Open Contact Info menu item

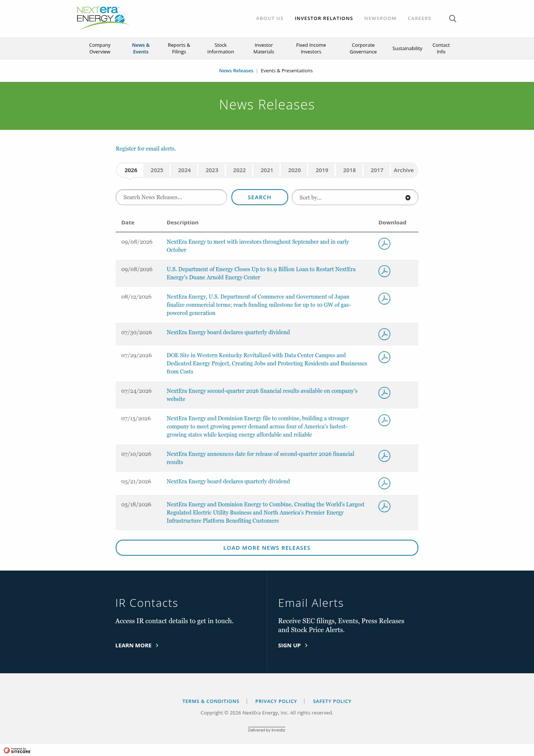pyautogui.click(x=441, y=48)
